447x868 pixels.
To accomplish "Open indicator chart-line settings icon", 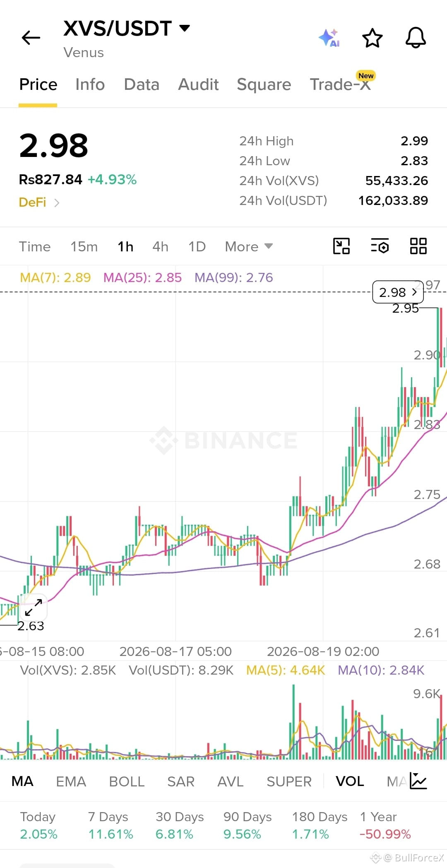I will (418, 781).
